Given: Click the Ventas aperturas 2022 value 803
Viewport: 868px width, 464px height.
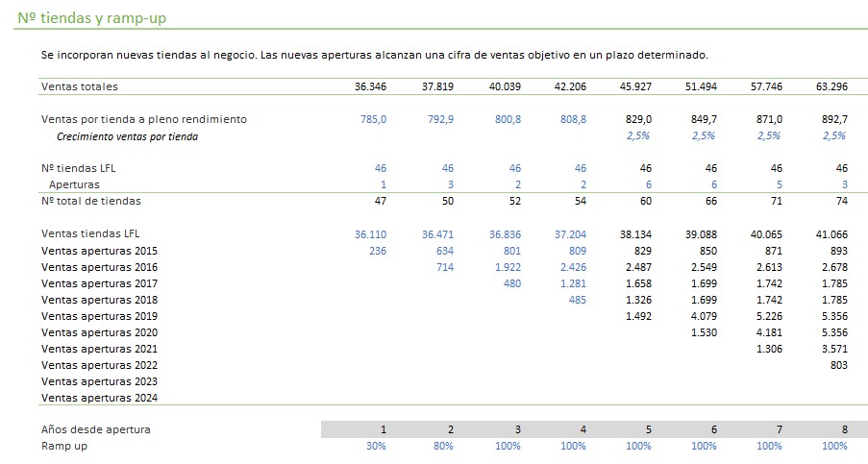Looking at the screenshot, I should point(837,365).
